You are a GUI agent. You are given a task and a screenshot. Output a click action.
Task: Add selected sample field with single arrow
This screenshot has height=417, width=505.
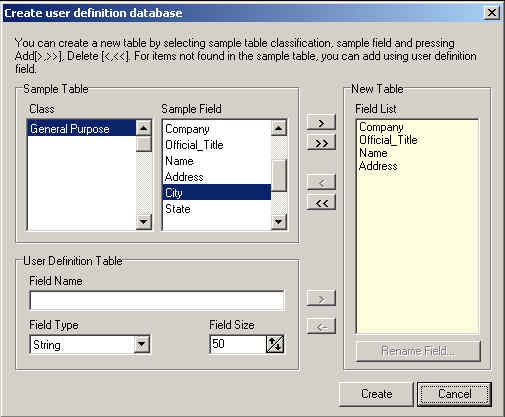coord(321,123)
